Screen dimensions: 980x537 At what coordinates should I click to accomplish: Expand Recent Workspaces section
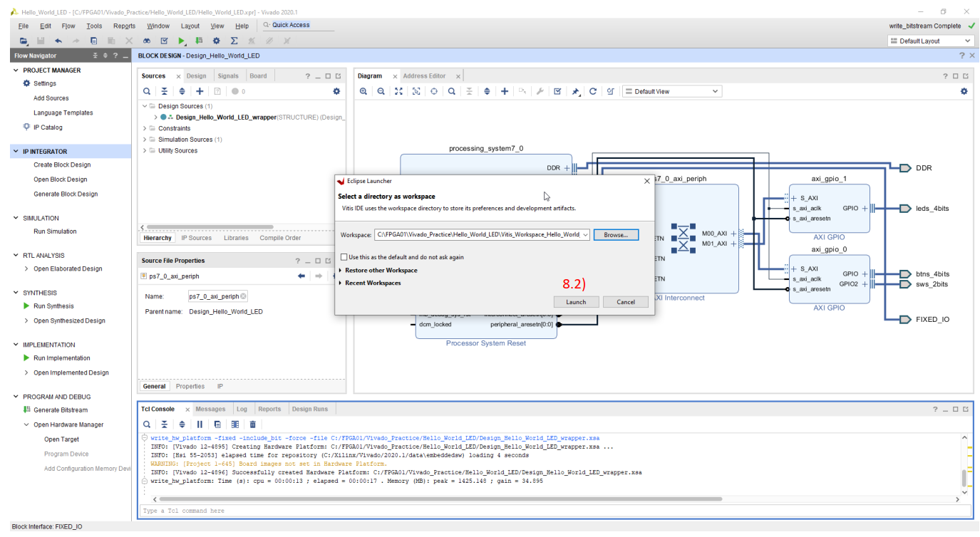341,283
